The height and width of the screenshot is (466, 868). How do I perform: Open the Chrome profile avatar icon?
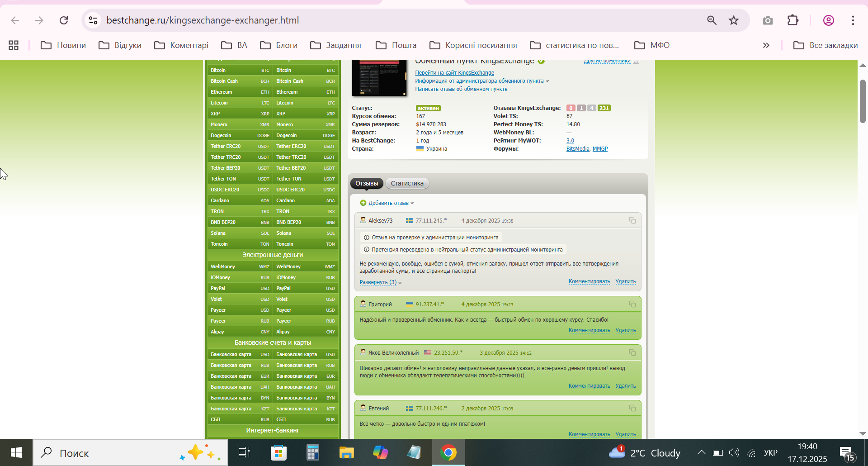(829, 20)
